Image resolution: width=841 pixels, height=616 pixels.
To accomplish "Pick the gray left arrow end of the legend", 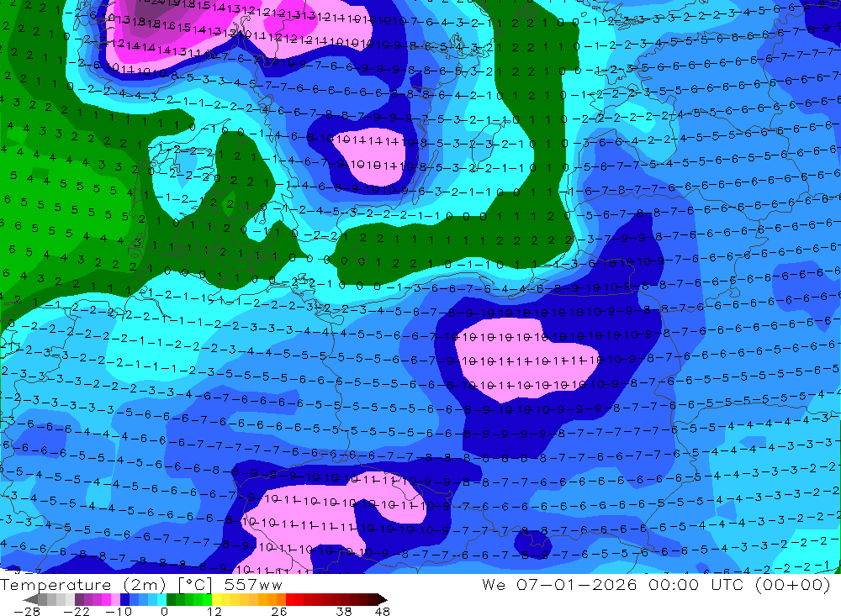I will pos(30,599).
